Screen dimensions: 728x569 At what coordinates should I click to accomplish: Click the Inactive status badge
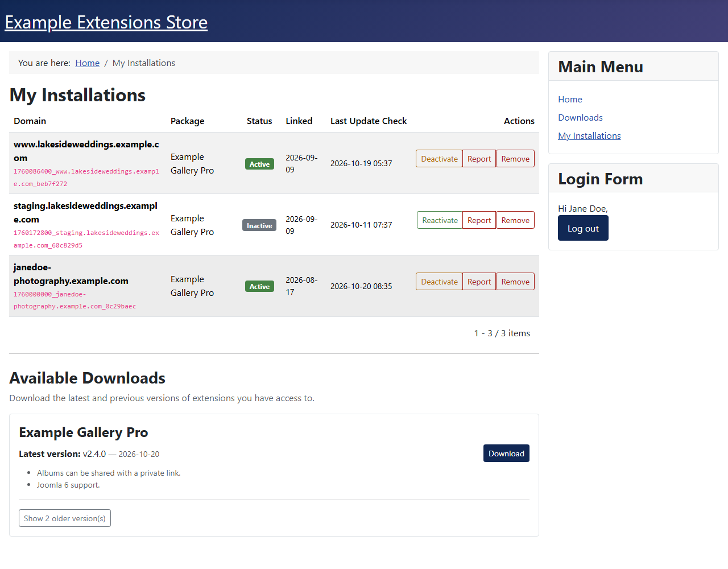[259, 225]
